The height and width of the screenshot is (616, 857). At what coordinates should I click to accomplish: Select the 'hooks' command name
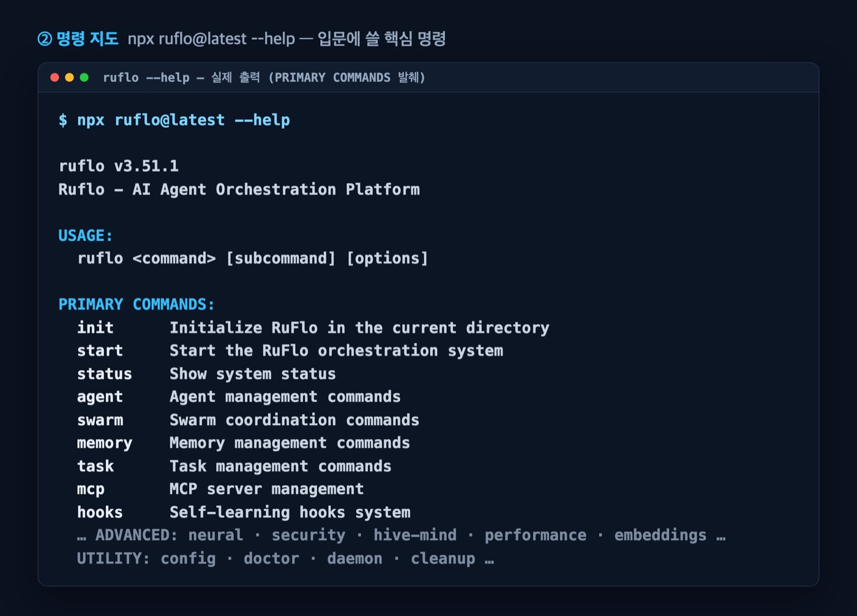[100, 512]
